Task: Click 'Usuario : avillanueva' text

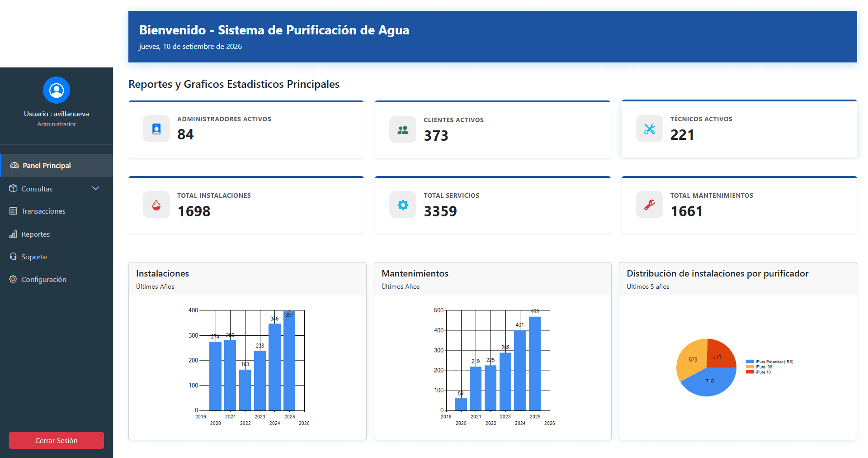Action: click(x=57, y=114)
